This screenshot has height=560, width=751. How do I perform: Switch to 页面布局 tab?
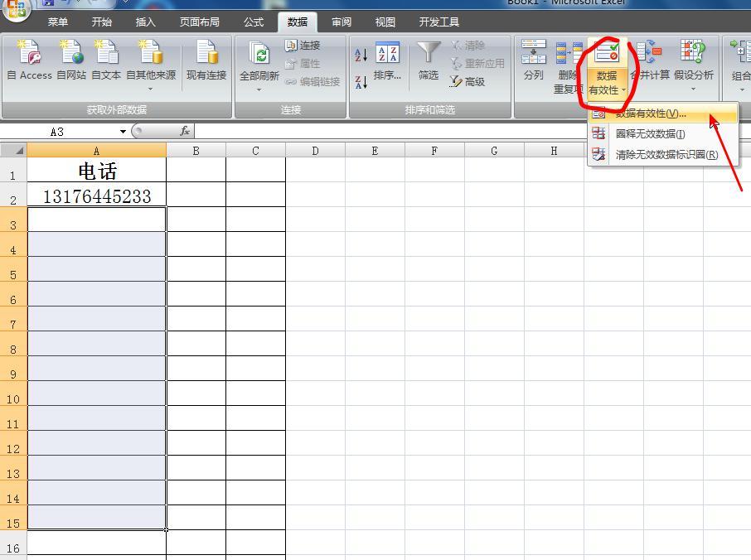[x=199, y=22]
